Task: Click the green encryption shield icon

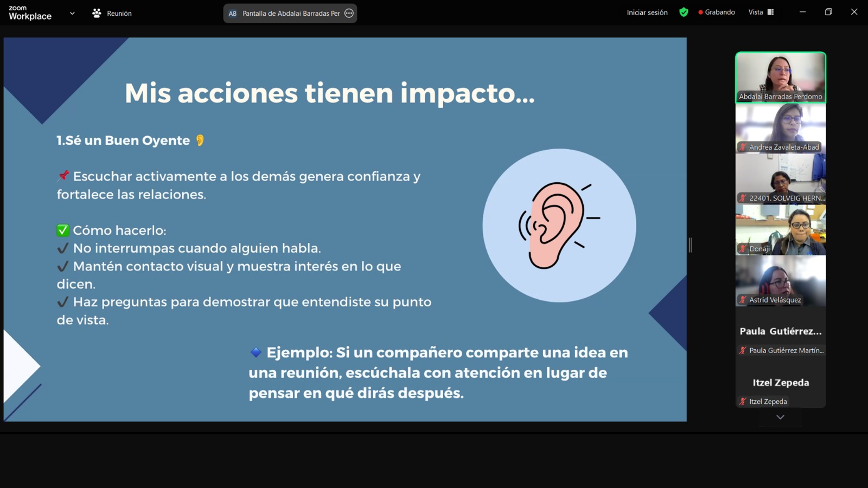Action: (x=684, y=12)
